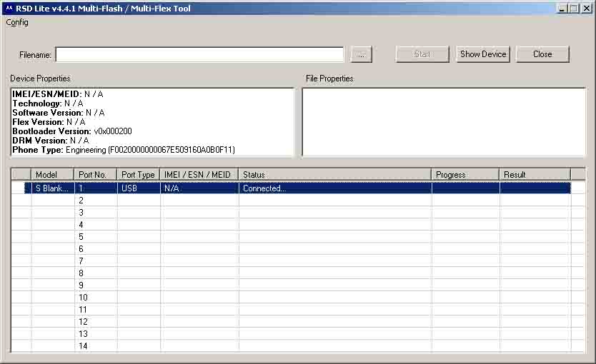Select the Port No. column header

pyautogui.click(x=96, y=175)
